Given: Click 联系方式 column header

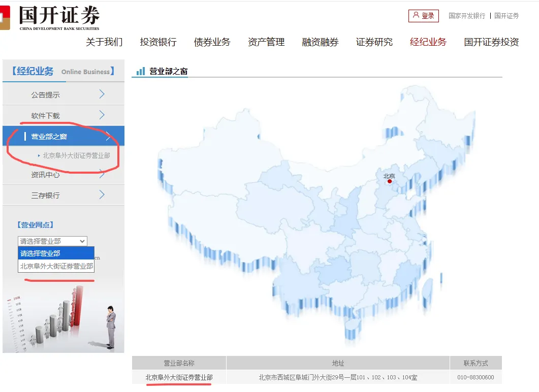Looking at the screenshot, I should click(x=475, y=363).
